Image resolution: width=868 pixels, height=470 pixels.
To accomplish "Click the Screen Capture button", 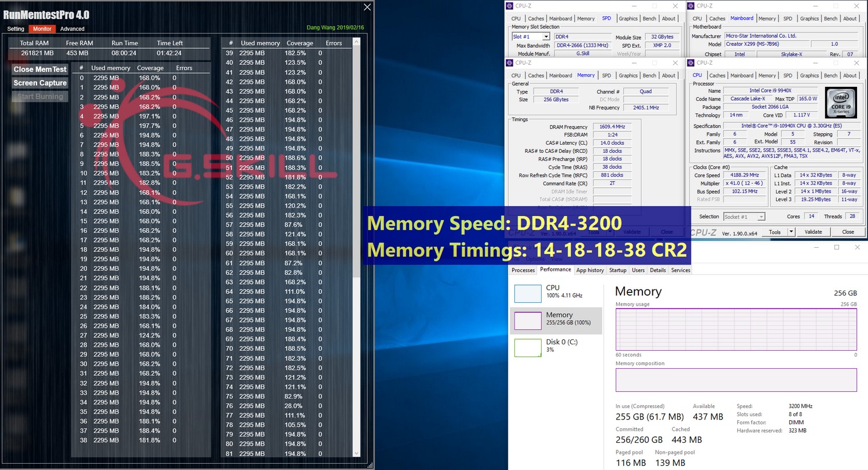I will [40, 83].
